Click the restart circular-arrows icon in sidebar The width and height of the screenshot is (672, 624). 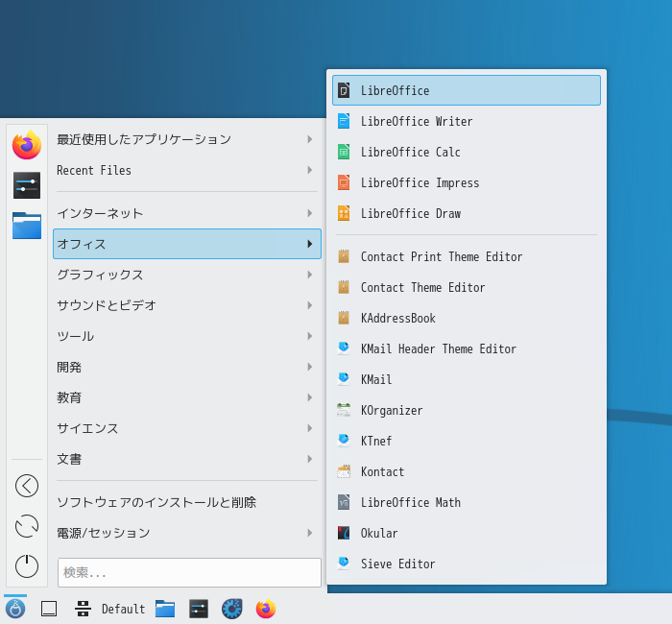pos(27,526)
